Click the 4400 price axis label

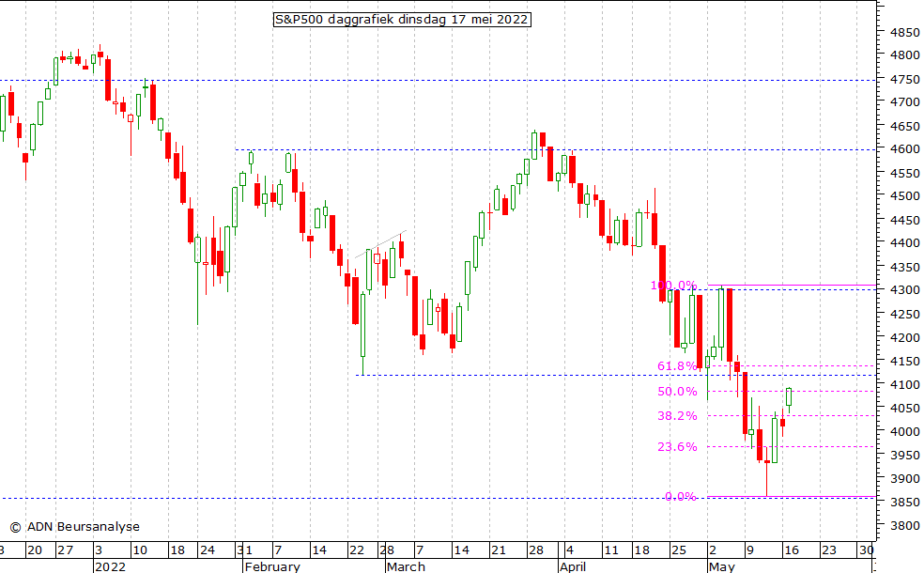click(x=904, y=243)
